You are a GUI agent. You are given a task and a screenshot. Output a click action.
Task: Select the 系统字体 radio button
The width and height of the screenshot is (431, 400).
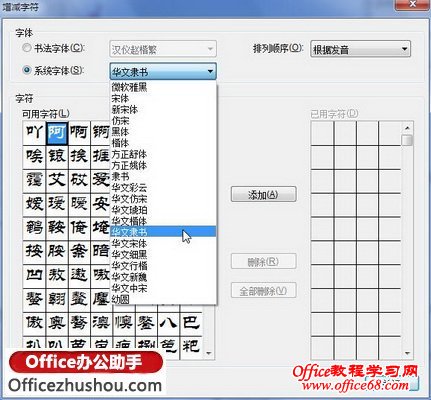point(27,70)
